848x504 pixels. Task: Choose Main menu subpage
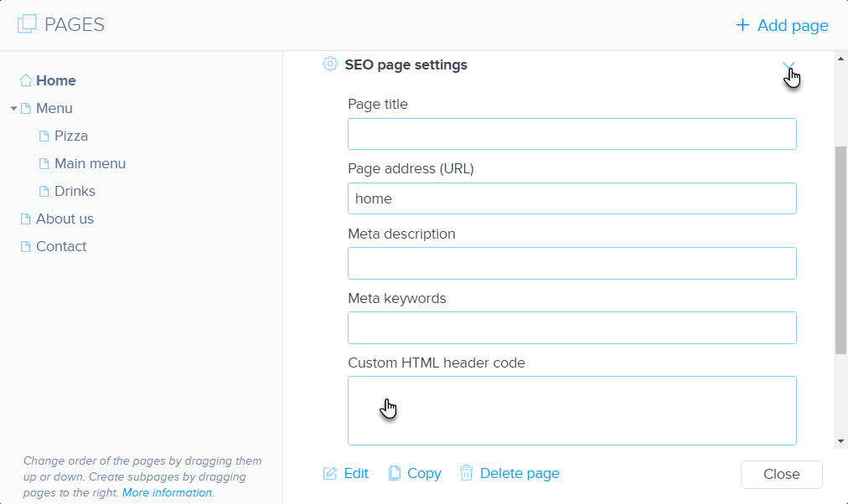tap(90, 163)
